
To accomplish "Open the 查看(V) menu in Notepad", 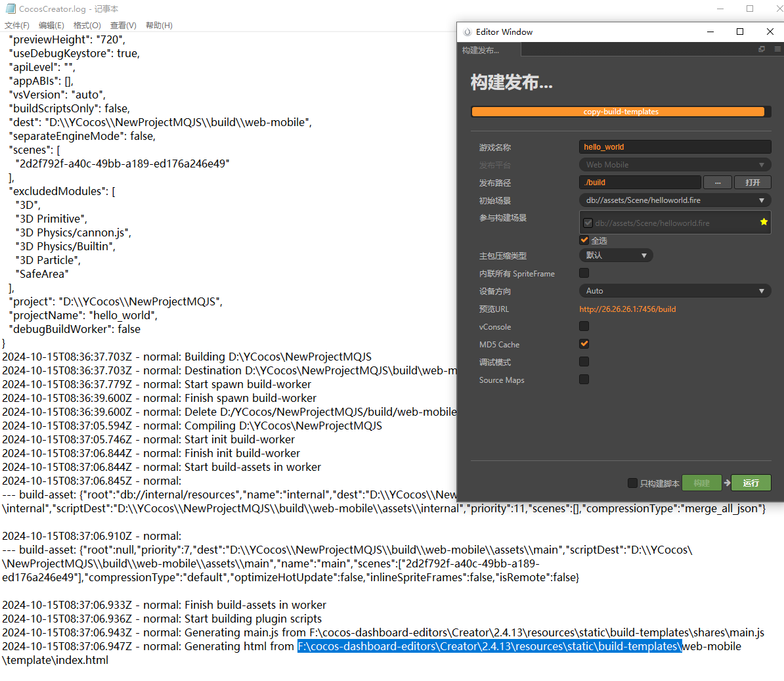I will (123, 26).
